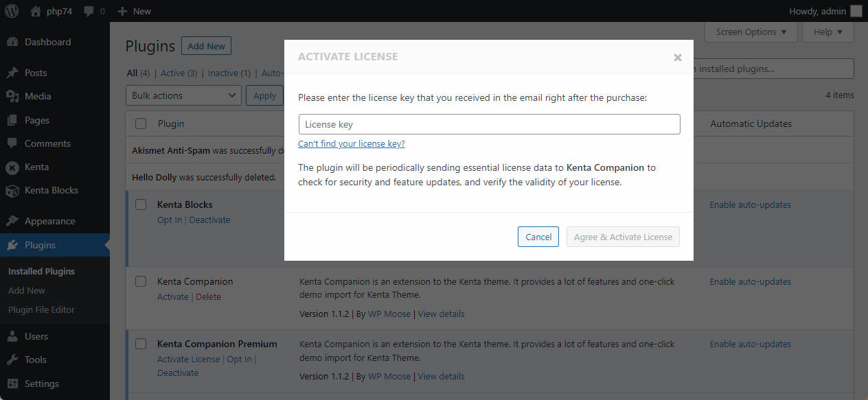Open Posts via the pushpin icon
Image resolution: width=868 pixels, height=400 pixels.
(12, 73)
